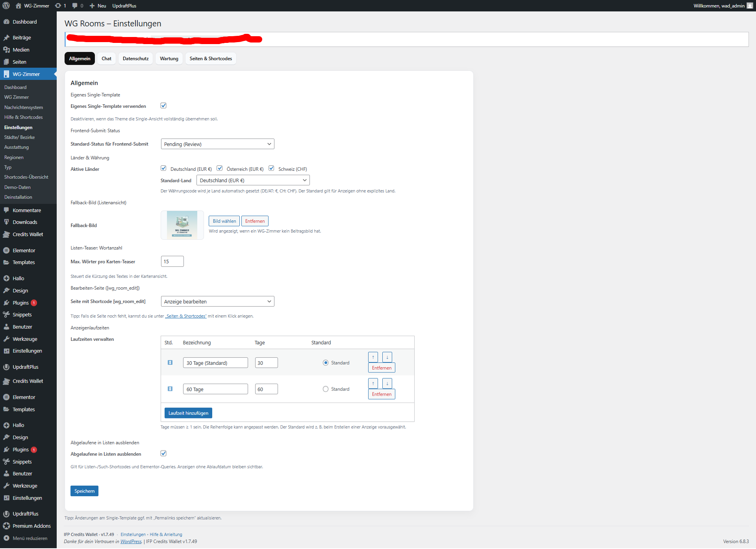Expand the Standard-Land dropdown
Image resolution: width=756 pixels, height=549 pixels.
[x=253, y=180]
